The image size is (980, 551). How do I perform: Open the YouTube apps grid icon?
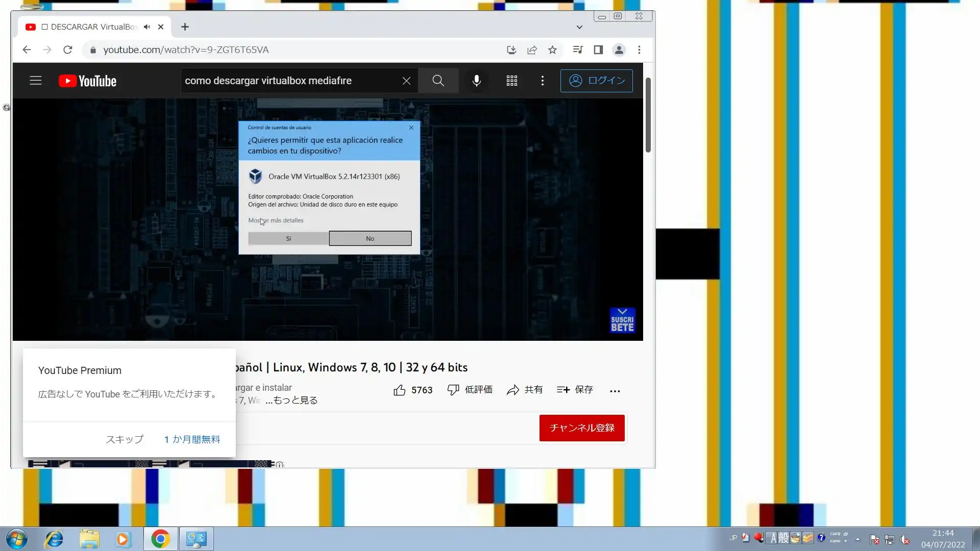coord(511,81)
